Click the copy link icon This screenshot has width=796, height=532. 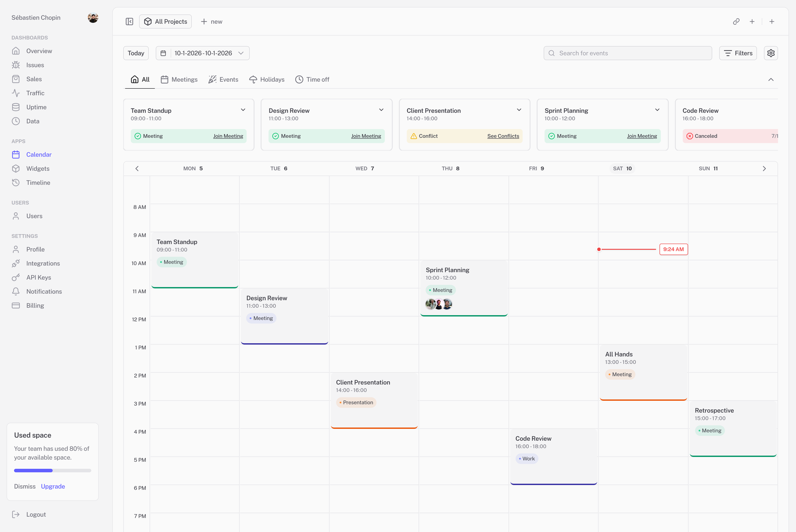[736, 22]
